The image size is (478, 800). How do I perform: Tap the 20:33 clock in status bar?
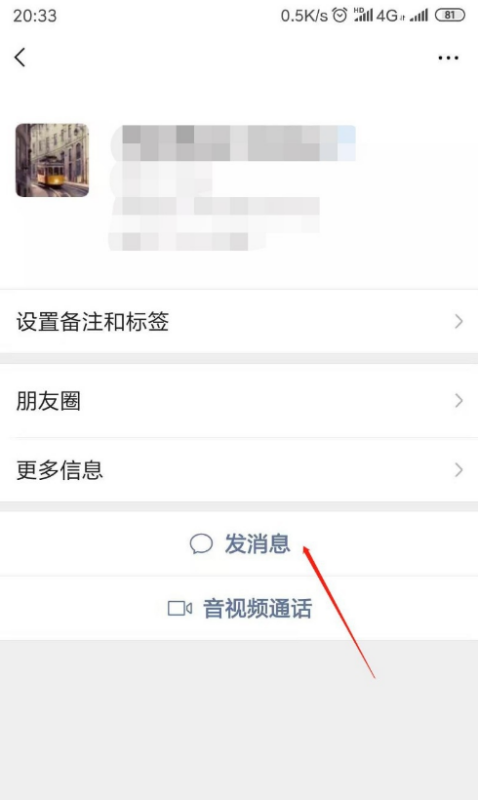pos(35,16)
